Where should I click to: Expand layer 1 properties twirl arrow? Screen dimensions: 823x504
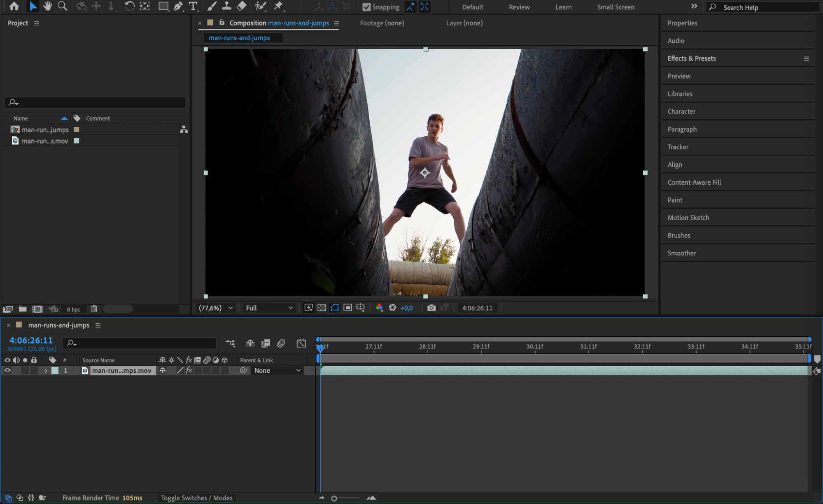(45, 371)
